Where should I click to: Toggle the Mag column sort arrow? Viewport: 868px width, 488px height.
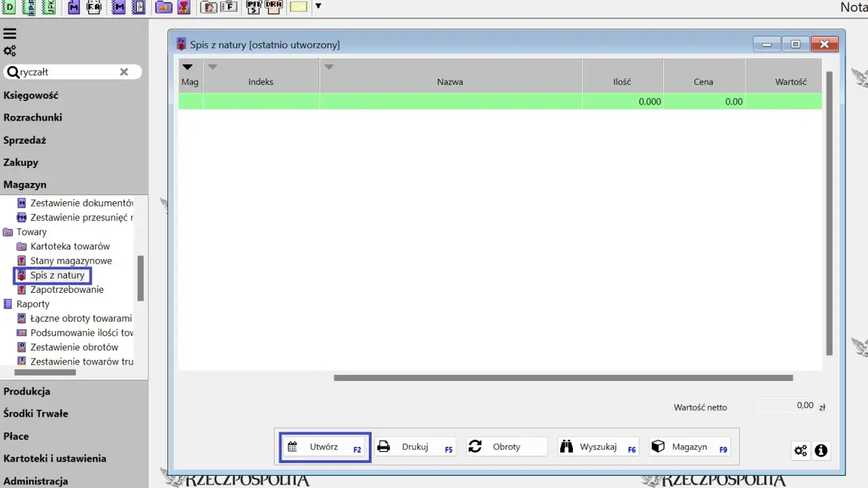tap(188, 67)
